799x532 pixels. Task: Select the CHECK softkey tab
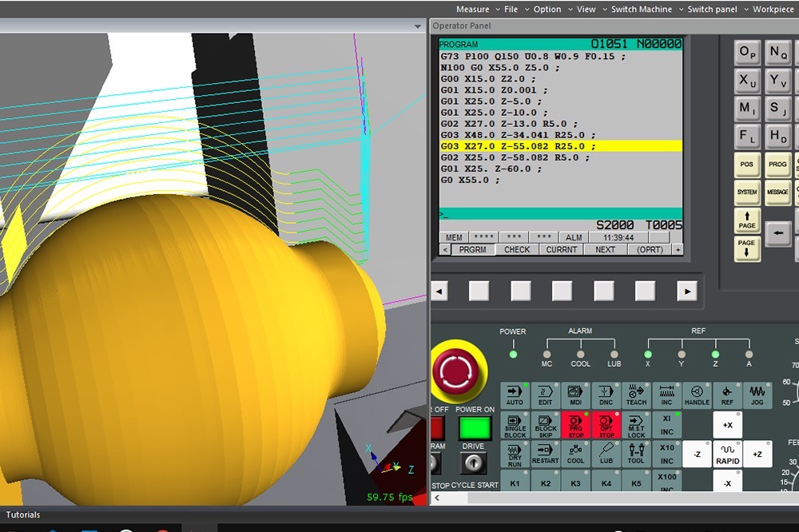click(517, 249)
